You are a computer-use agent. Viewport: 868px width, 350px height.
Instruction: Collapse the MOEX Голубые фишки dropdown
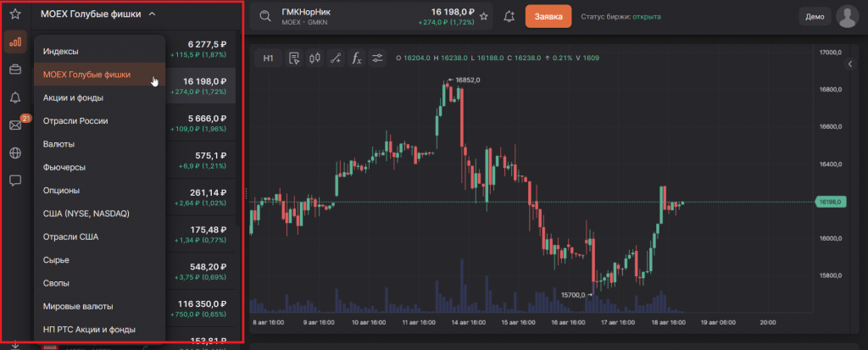click(98, 14)
